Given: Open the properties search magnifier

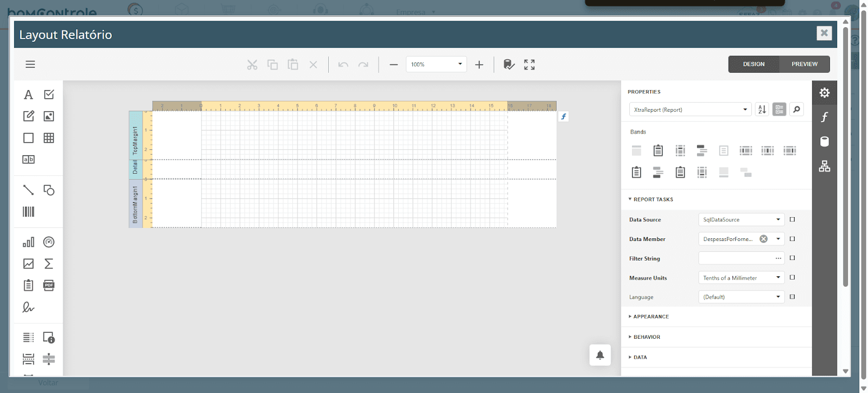Looking at the screenshot, I should click(x=796, y=110).
